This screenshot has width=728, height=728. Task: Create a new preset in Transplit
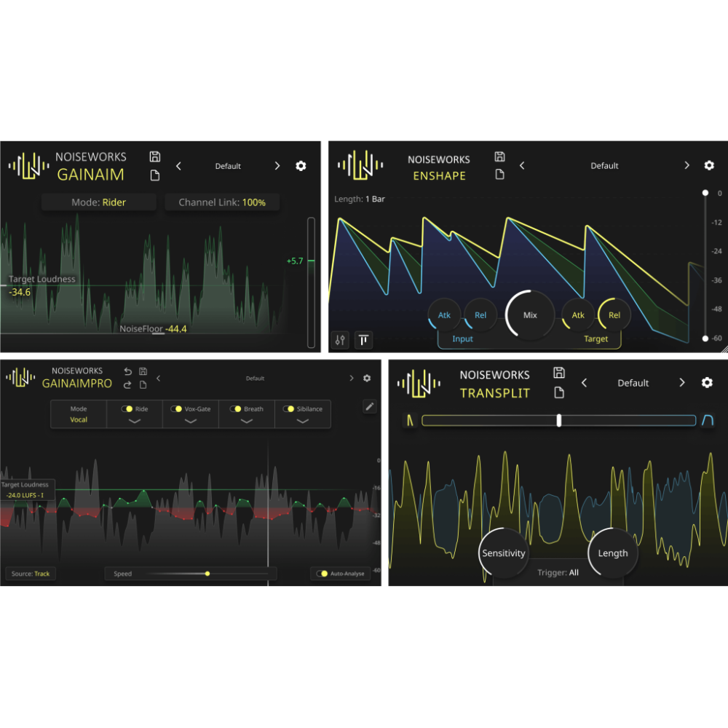pos(559,393)
